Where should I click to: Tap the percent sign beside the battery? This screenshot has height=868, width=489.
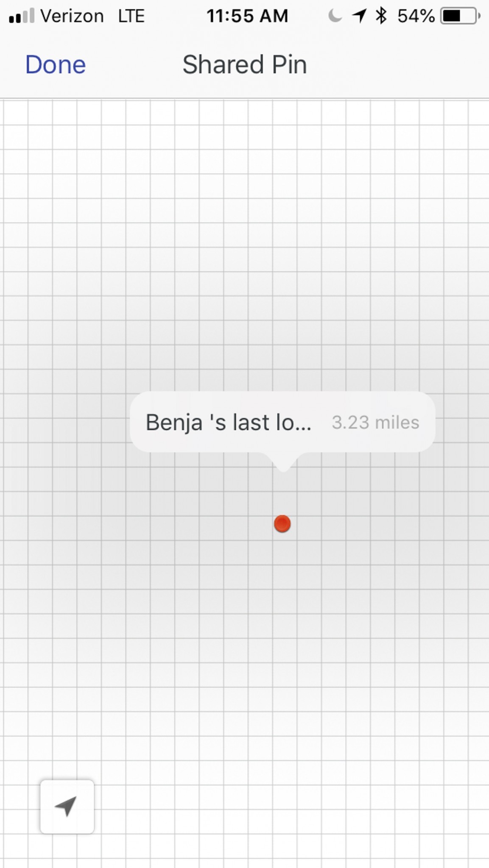(428, 16)
